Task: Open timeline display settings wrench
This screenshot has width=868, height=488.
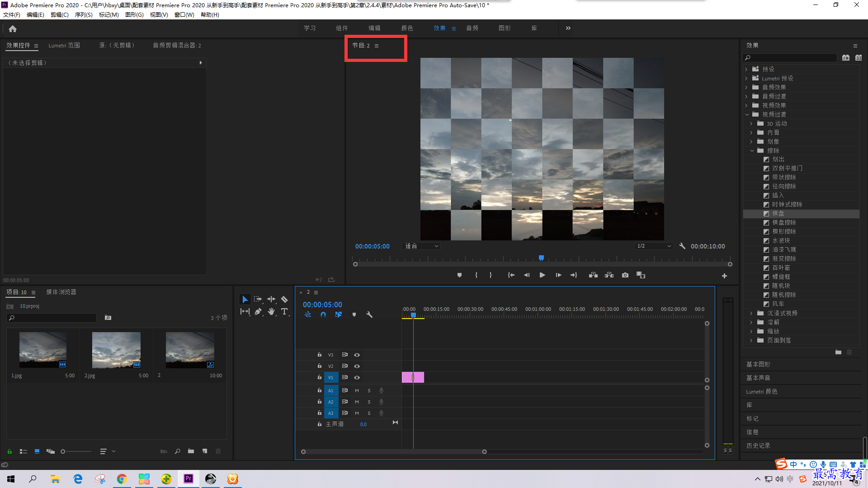Action: 369,314
